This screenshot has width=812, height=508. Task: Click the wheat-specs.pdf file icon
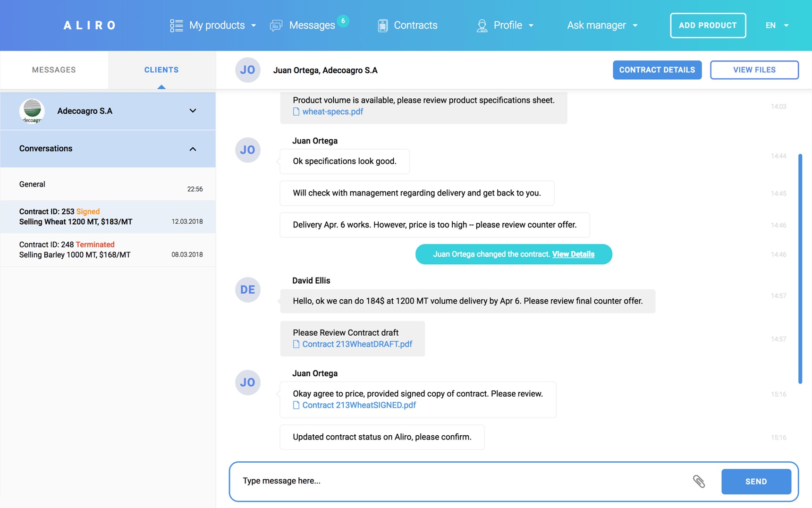(296, 112)
